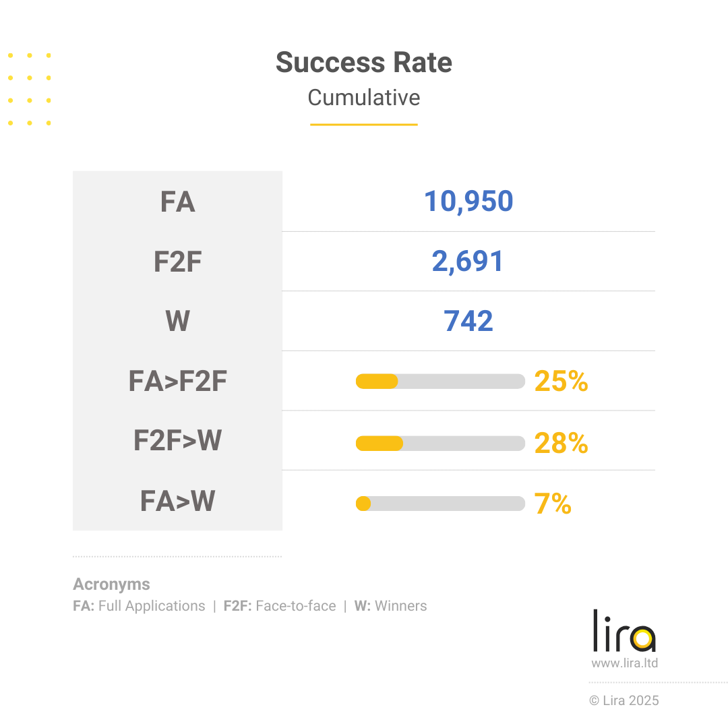Image resolution: width=728 pixels, height=728 pixels.
Task: Click the F2F>W row label
Action: coord(177,441)
